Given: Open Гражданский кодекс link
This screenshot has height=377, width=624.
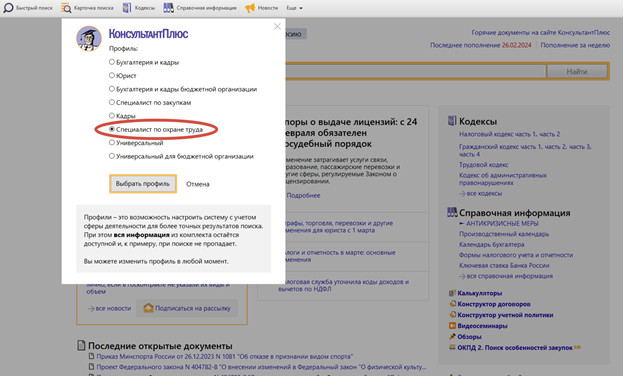Looking at the screenshot, I should tap(525, 150).
